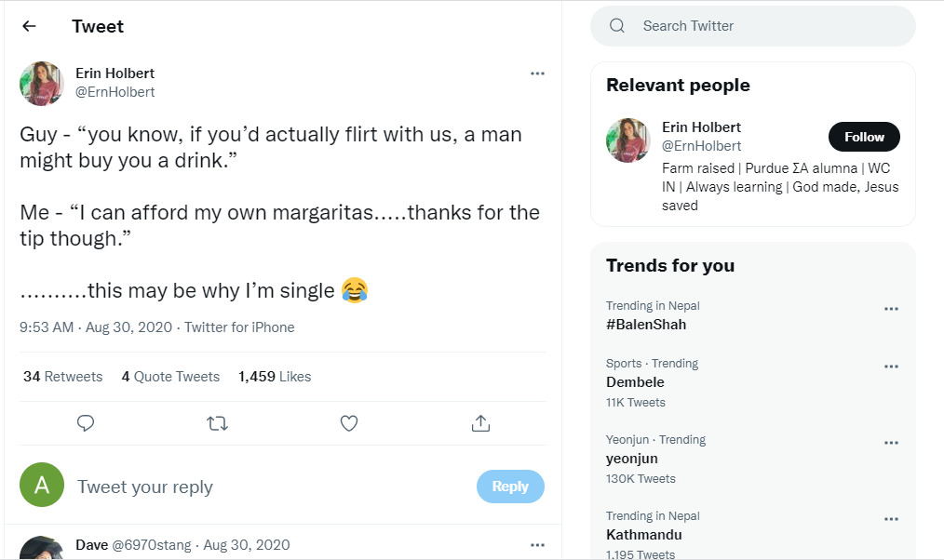Viewport: 944px width, 560px height.
Task: Click Erin Holbert's avatar on the tweet
Action: point(42,84)
